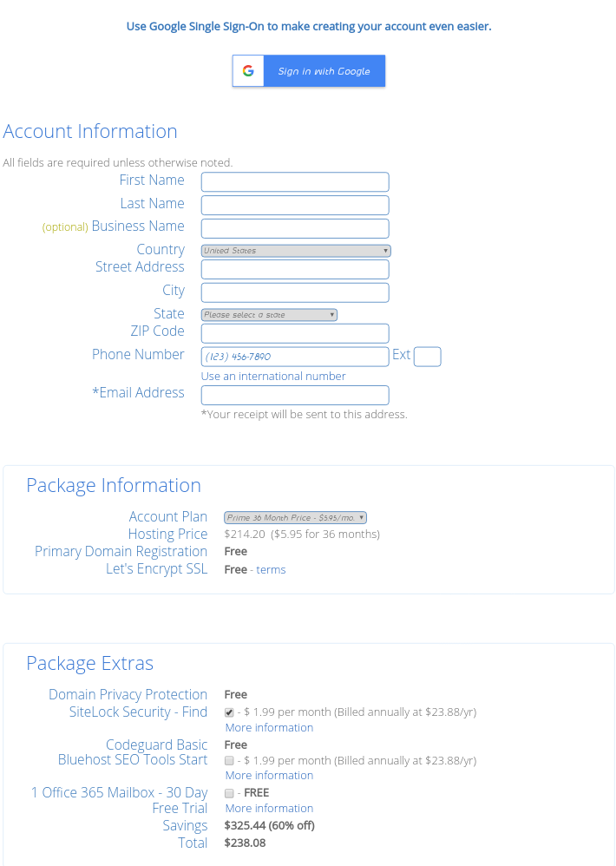616x866 pixels.
Task: Focus the Last Name input
Action: pyautogui.click(x=295, y=206)
